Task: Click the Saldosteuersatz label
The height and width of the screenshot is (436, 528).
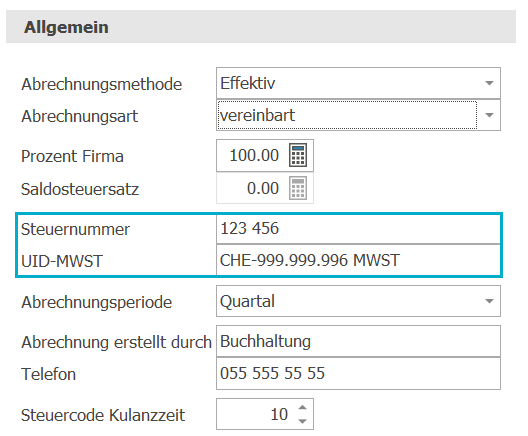Action: pos(80,189)
